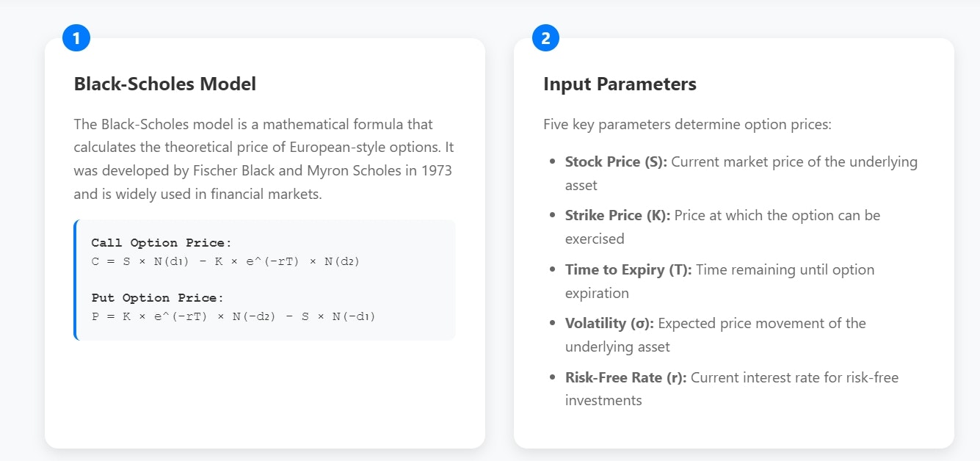Click the bullet before Risk-Free Rate

tap(552, 377)
